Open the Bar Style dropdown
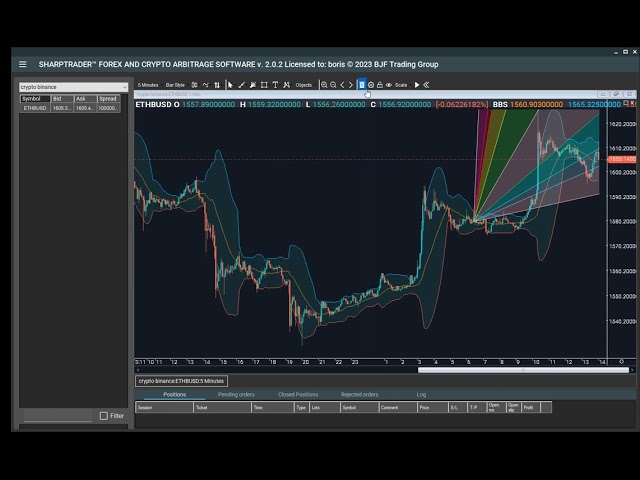640x480 pixels. click(175, 85)
